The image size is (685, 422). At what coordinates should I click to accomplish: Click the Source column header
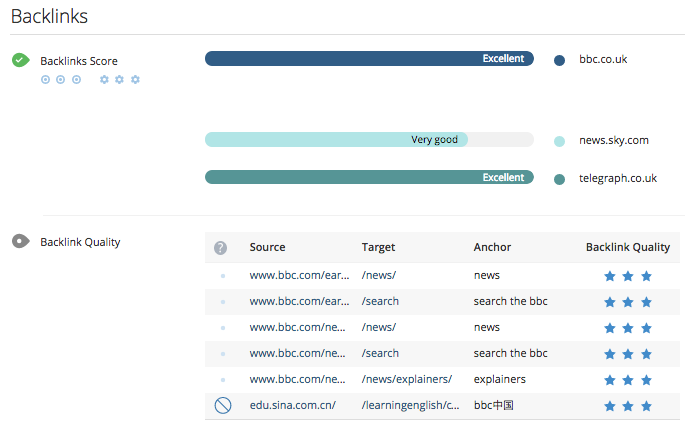pyautogui.click(x=267, y=247)
